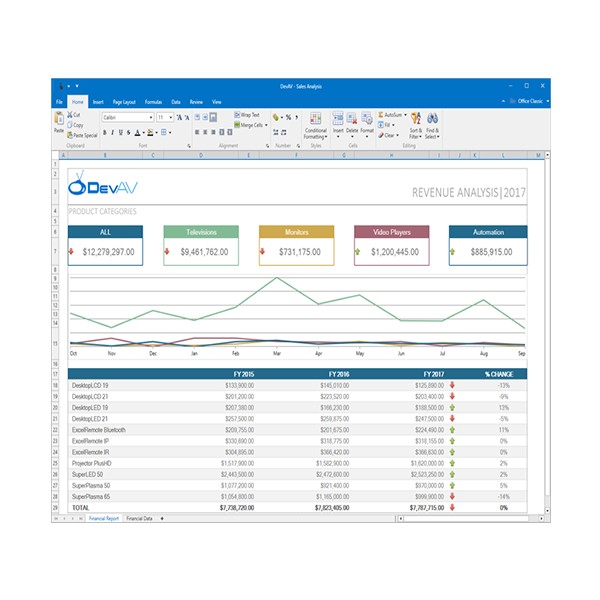The width and height of the screenshot is (600, 600).
Task: Open the Number group dialog launcher
Action: pos(298,146)
